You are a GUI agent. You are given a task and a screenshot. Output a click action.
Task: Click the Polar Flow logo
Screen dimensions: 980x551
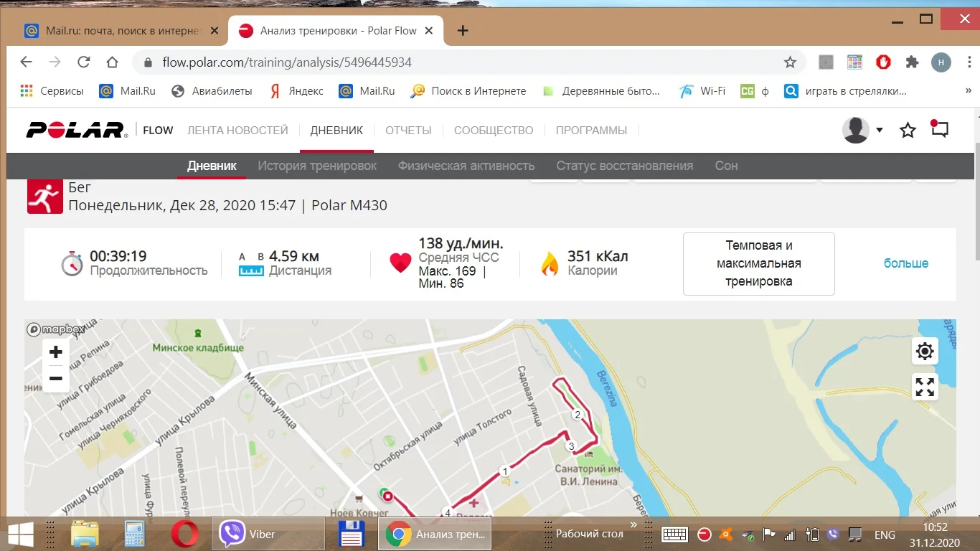(x=100, y=130)
